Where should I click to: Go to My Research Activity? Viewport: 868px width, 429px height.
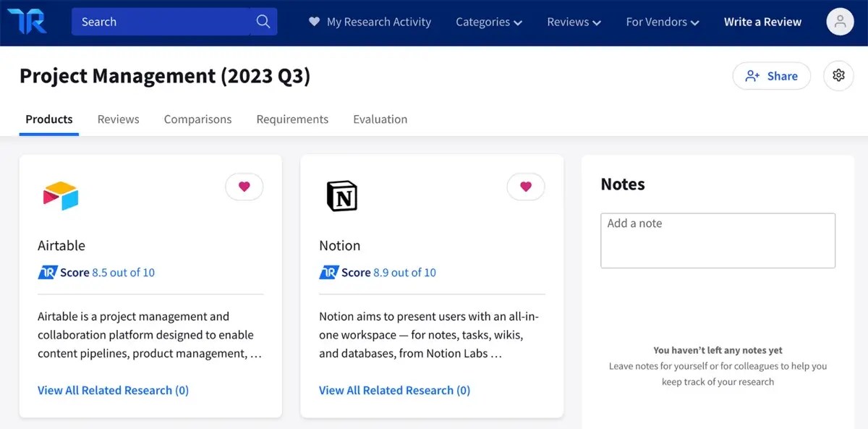[370, 22]
